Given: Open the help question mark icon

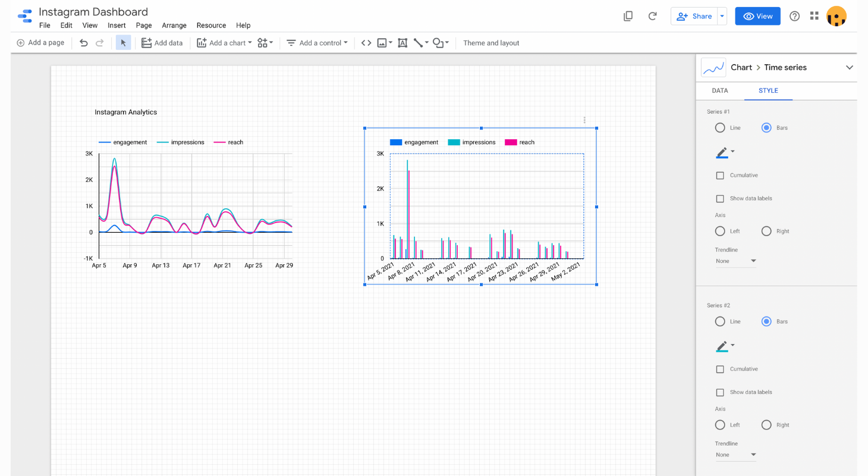Looking at the screenshot, I should coord(794,16).
